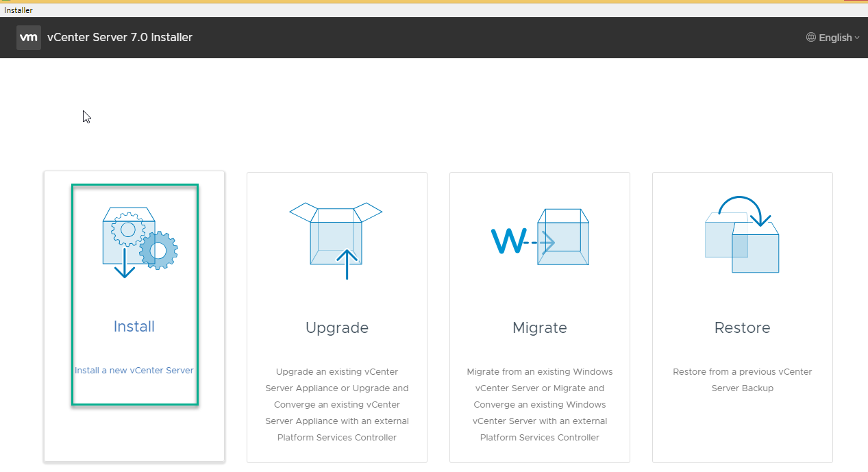Image resolution: width=868 pixels, height=472 pixels.
Task: Expand the chevron next to English
Action: (x=857, y=38)
